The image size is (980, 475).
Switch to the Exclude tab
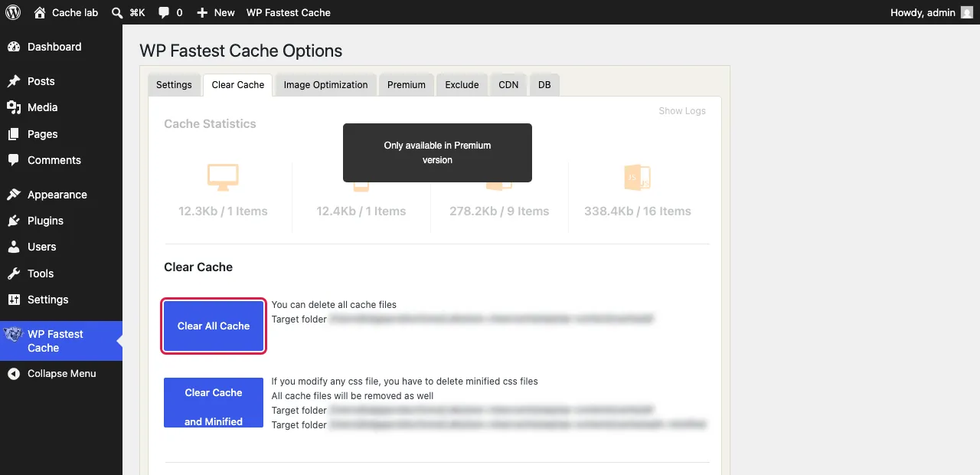462,84
